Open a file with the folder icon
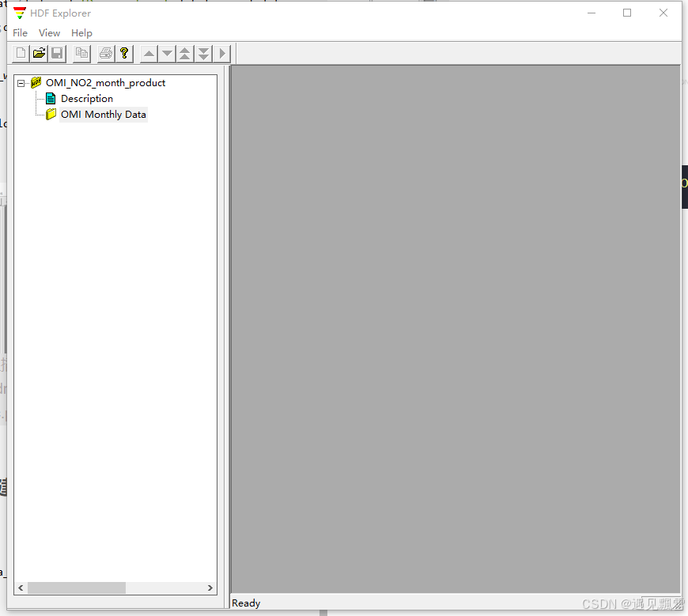 click(x=39, y=54)
